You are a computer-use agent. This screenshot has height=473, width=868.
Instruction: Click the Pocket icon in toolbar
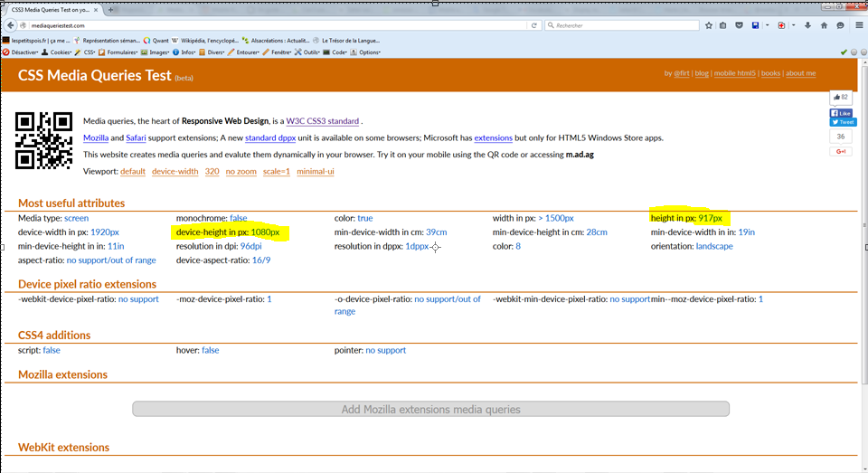pos(739,25)
